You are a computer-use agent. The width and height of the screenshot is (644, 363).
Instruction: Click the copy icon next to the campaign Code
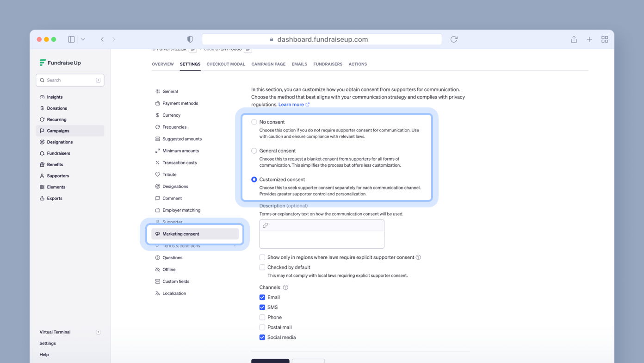coord(248,48)
